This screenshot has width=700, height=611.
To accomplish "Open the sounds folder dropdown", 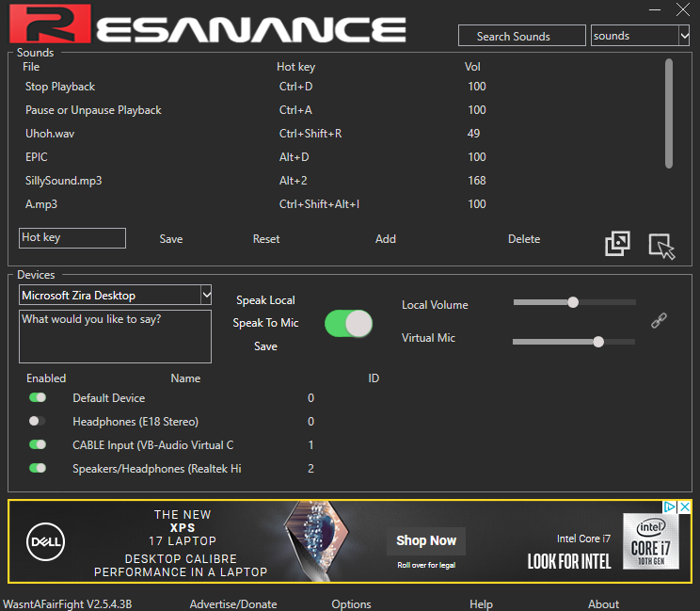I will coord(684,35).
